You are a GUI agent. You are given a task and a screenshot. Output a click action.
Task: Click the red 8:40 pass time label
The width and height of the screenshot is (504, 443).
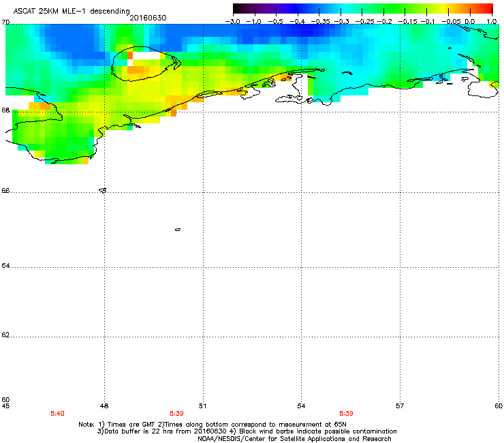click(x=57, y=414)
